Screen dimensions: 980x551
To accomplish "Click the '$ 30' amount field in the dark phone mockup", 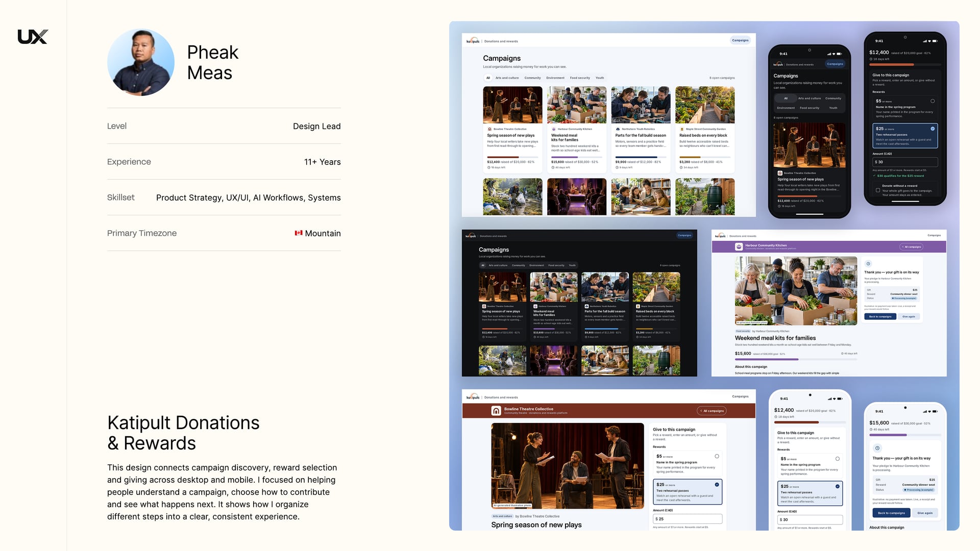I will pos(905,162).
